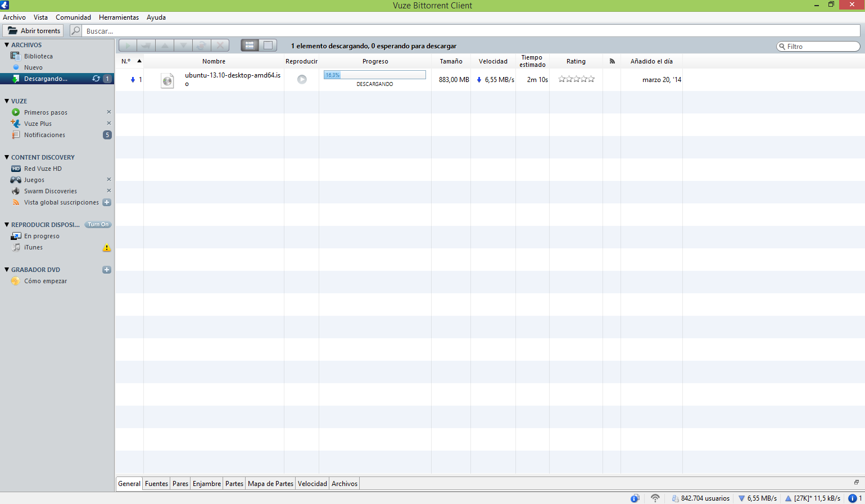The width and height of the screenshot is (865, 504).
Task: Switch to detailed big-row view toggle
Action: [250, 46]
